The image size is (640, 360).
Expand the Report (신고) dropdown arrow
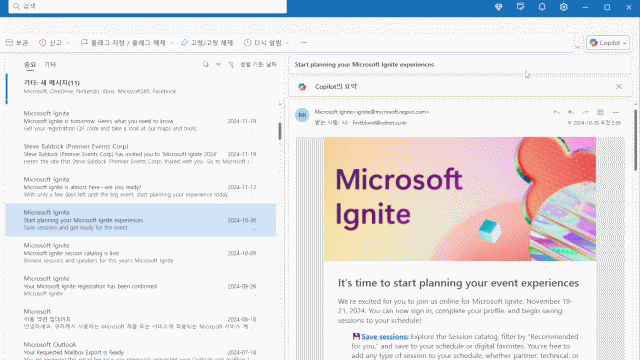tap(68, 43)
